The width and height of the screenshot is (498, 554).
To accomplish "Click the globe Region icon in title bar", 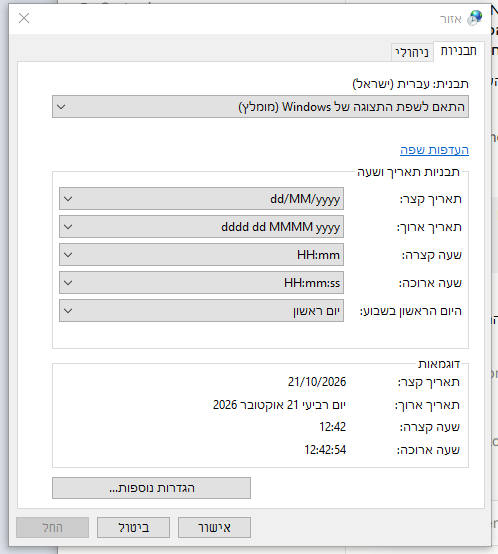I will pyautogui.click(x=474, y=18).
